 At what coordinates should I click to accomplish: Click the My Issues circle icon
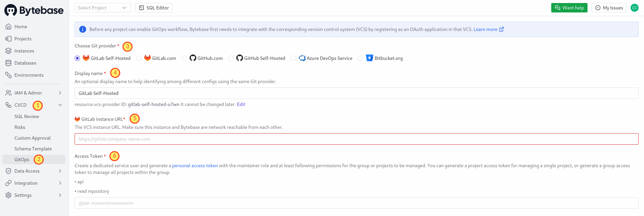click(x=598, y=8)
